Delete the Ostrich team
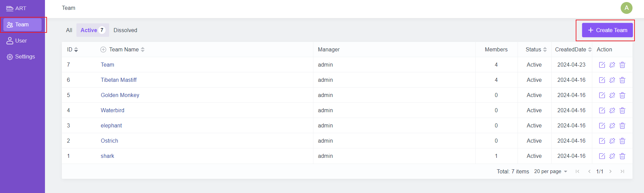Screen dimensions: 644x193 point(622,141)
